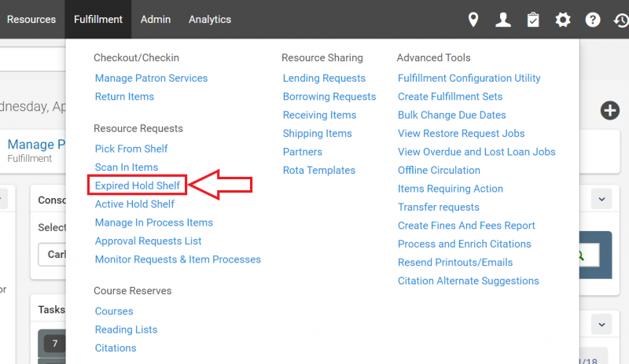Open Borrowing Requests link
Screen dimensions: 629x364
329,97
